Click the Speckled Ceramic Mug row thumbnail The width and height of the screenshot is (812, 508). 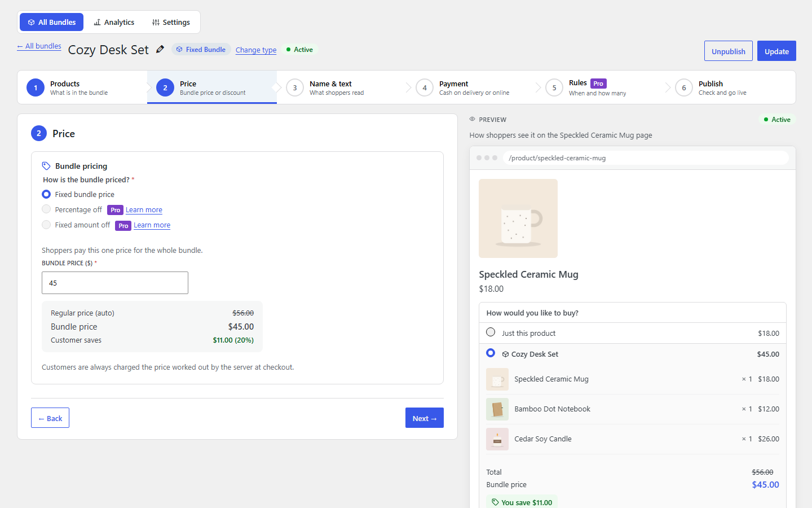pyautogui.click(x=497, y=379)
